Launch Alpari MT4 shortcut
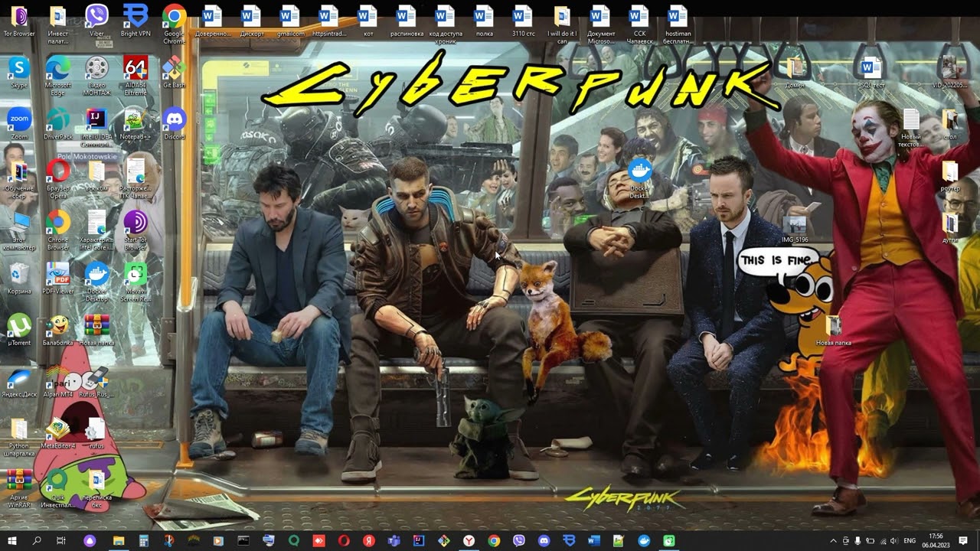This screenshot has width=980, height=551. [57, 383]
